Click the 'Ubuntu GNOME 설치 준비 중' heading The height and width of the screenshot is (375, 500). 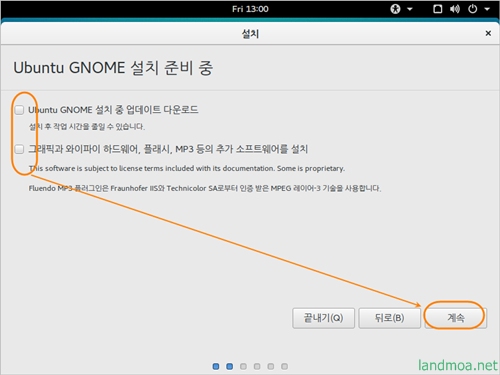(x=113, y=68)
